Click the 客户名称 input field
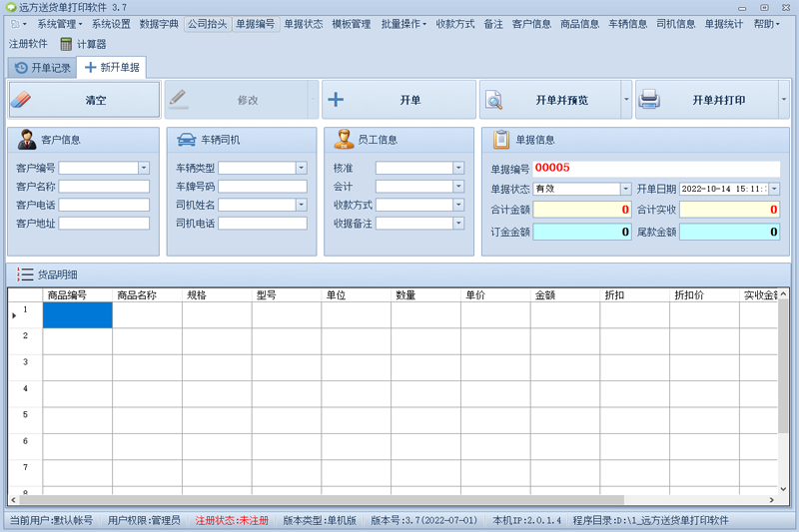Image resolution: width=799 pixels, height=532 pixels. [x=104, y=187]
